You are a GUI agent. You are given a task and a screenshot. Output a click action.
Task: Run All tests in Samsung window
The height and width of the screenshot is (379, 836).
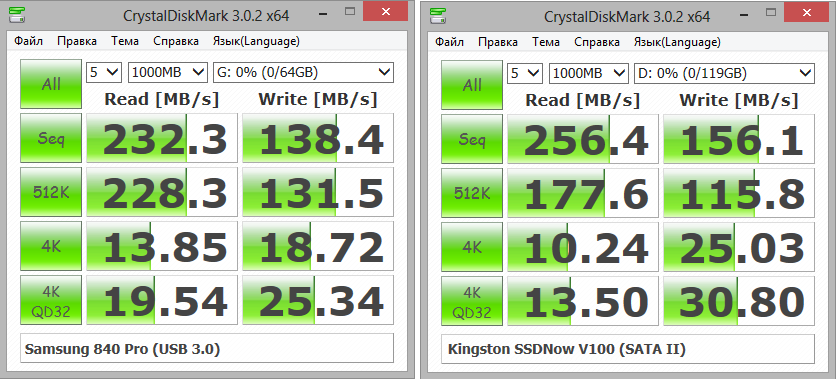(x=51, y=84)
